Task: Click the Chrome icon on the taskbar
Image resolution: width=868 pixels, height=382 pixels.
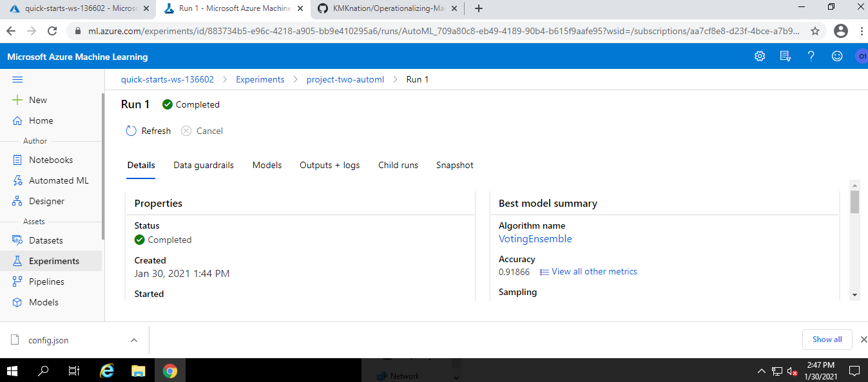Action: pyautogui.click(x=170, y=370)
